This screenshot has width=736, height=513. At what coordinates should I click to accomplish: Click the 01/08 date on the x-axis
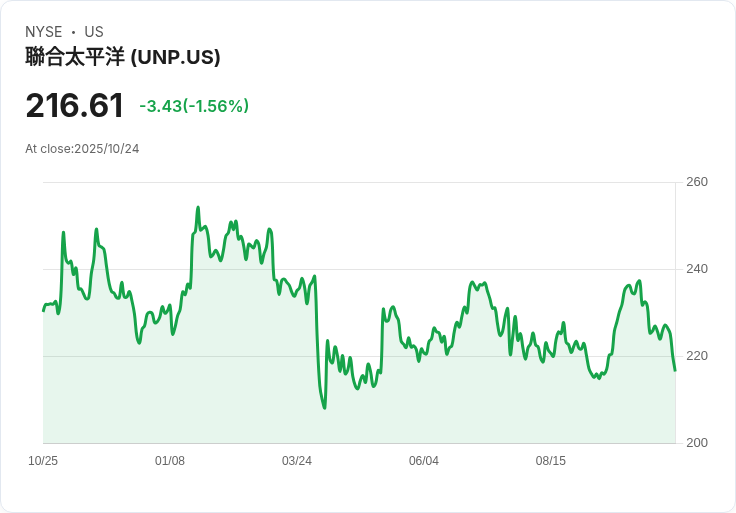click(170, 461)
